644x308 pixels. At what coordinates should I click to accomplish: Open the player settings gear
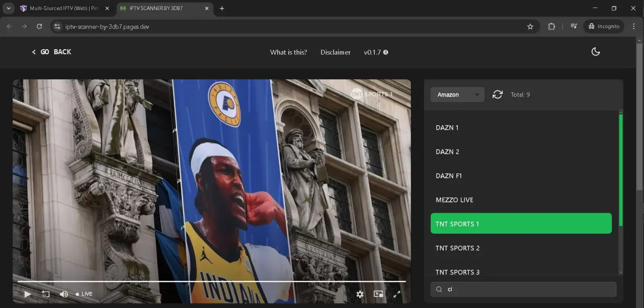[x=360, y=294]
